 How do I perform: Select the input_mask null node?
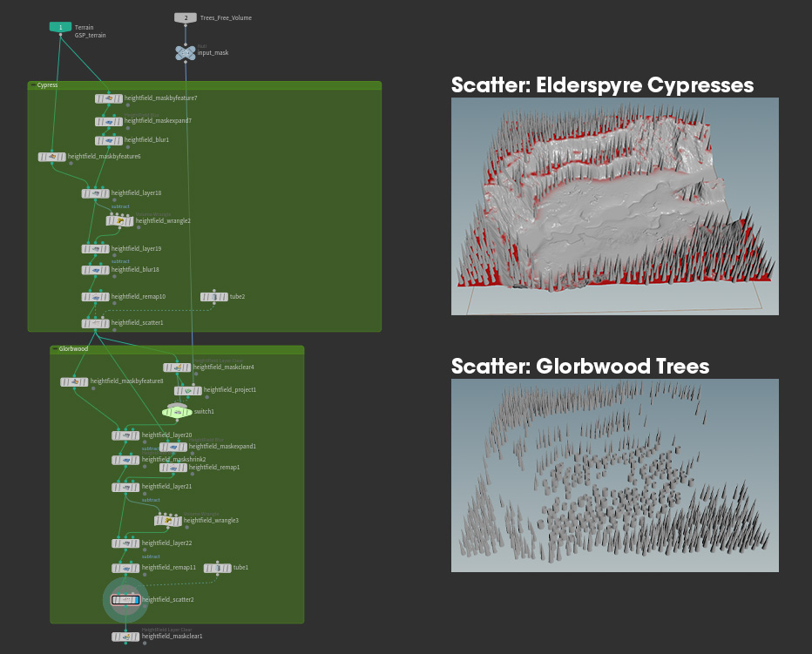[x=185, y=52]
